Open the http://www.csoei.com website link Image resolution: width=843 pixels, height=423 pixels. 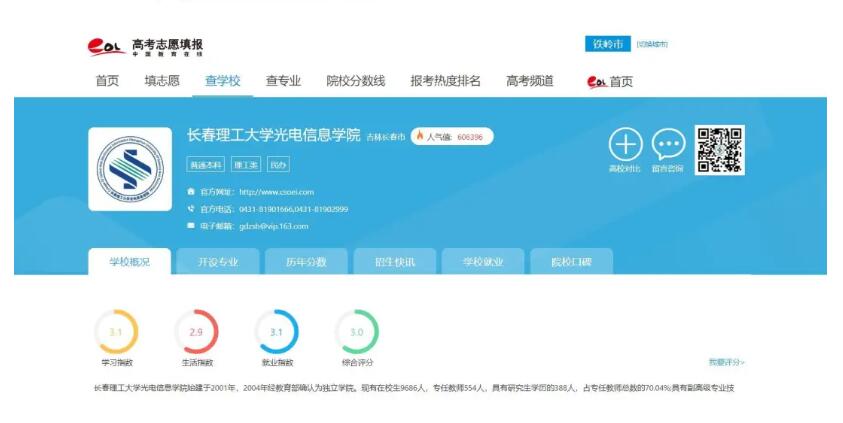pos(276,192)
